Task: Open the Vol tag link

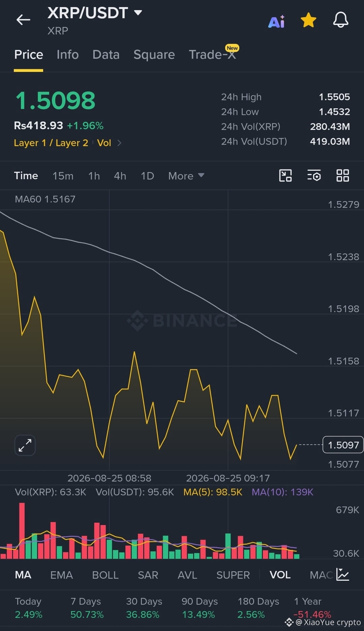Action: click(x=104, y=143)
